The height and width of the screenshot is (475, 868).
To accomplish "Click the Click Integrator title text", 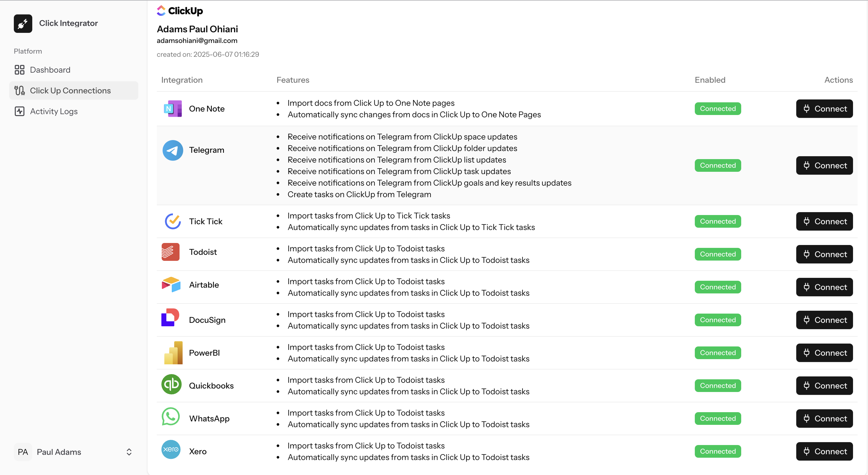I will coord(68,23).
